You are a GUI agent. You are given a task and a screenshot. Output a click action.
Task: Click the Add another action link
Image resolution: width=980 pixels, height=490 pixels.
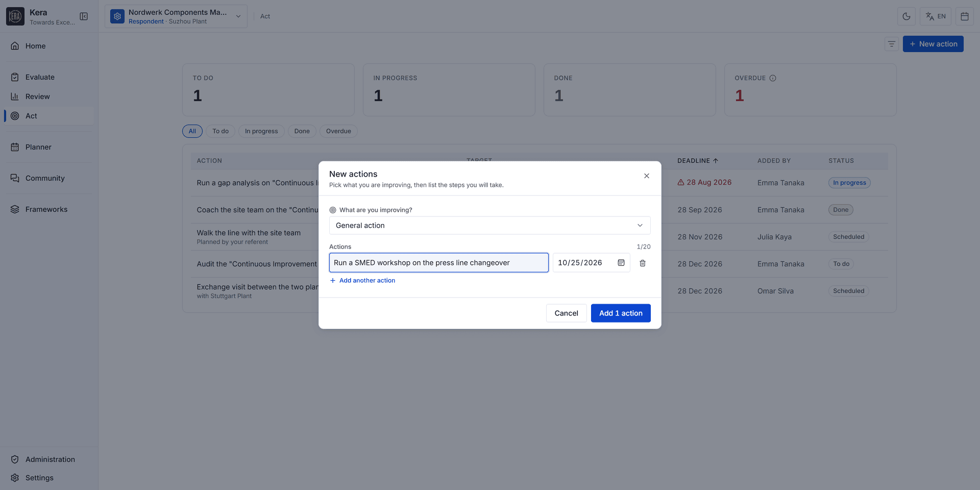[362, 281]
